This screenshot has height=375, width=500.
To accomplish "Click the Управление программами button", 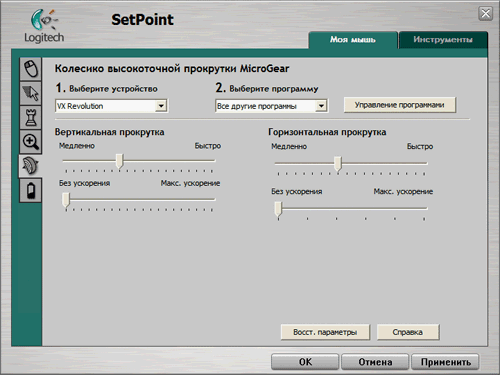I will tap(400, 105).
